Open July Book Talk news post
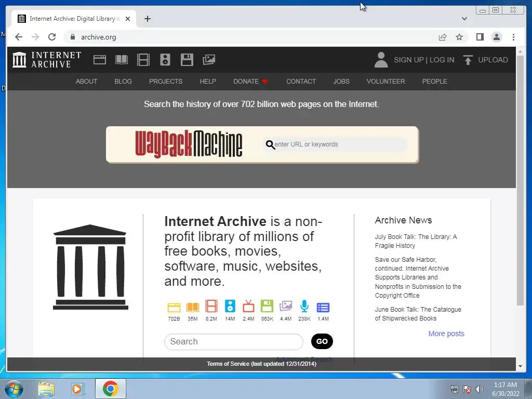 416,241
